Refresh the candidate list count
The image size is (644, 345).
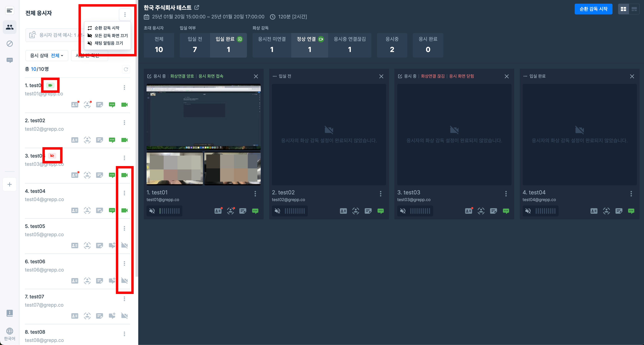pos(126,69)
